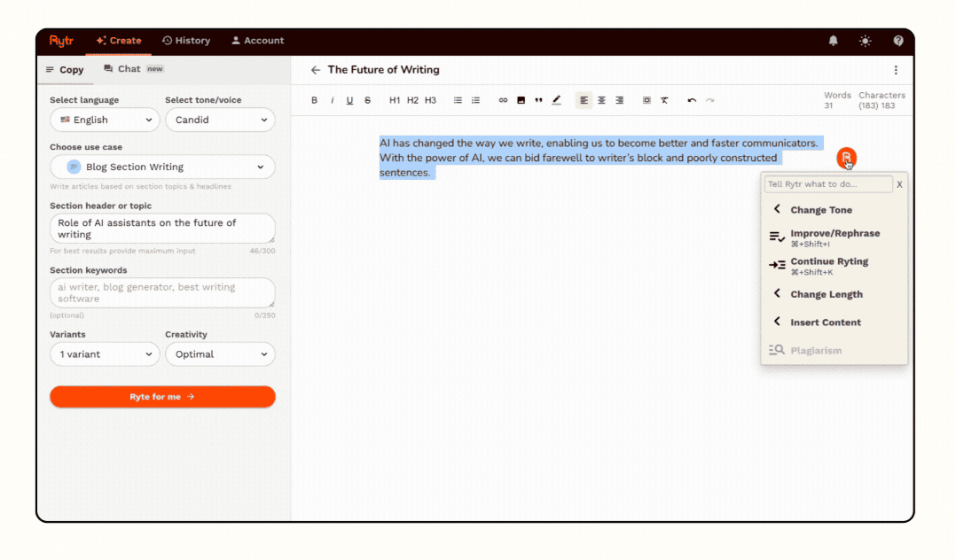Image resolution: width=956 pixels, height=560 pixels.
Task: Switch to the Copy tab
Action: 65,69
